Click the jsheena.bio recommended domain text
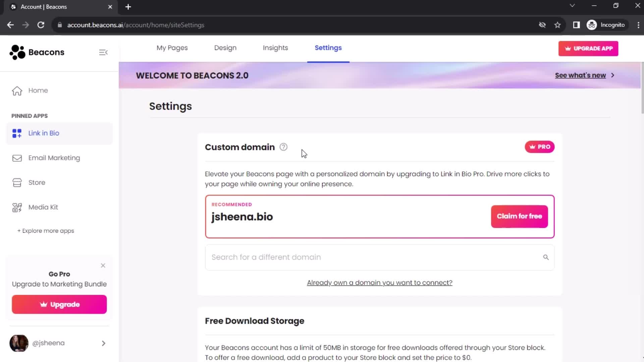The width and height of the screenshot is (644, 362). (x=242, y=217)
